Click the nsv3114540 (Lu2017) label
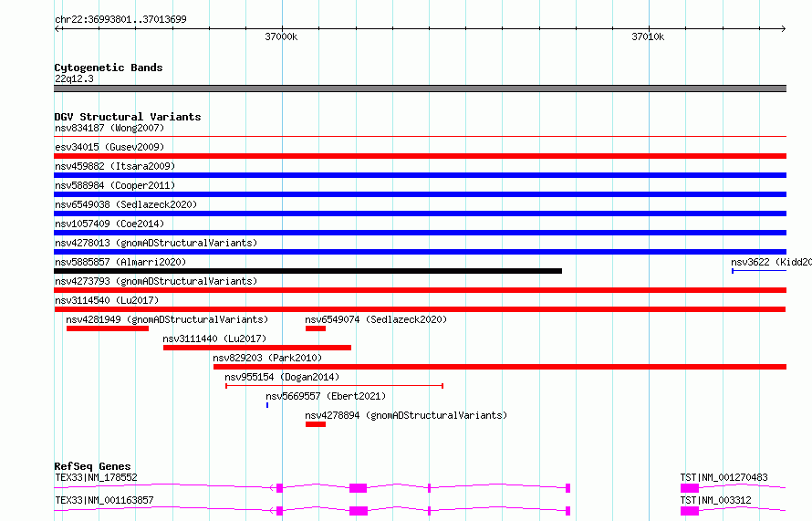This screenshot has width=812, height=521. tap(107, 300)
